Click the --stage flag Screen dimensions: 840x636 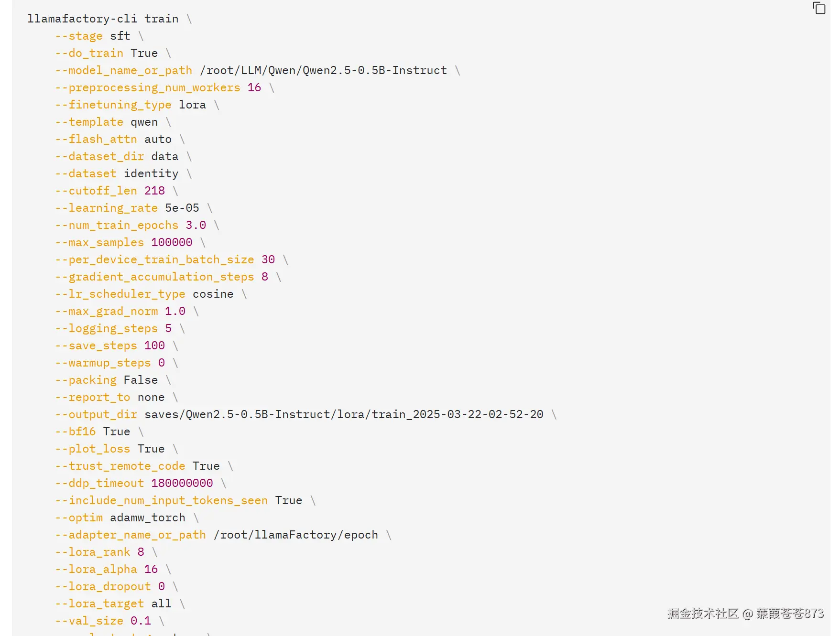point(79,36)
